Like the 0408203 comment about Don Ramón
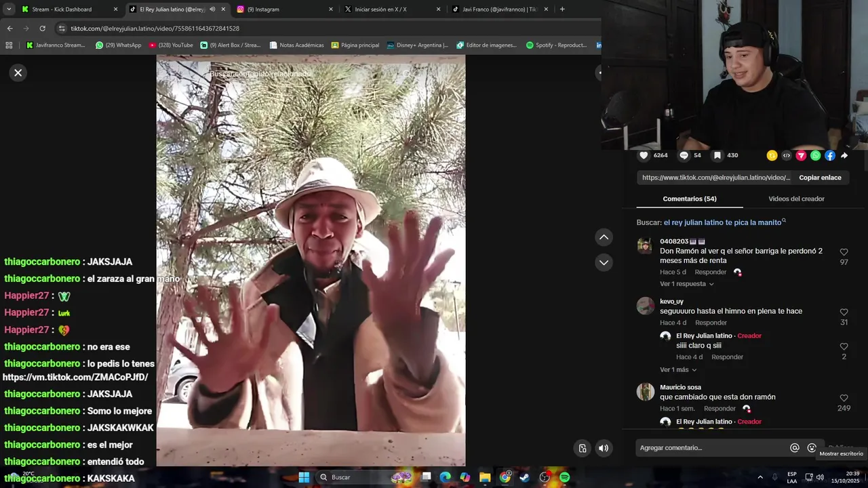Screen dimensions: 868x488 [844, 252]
